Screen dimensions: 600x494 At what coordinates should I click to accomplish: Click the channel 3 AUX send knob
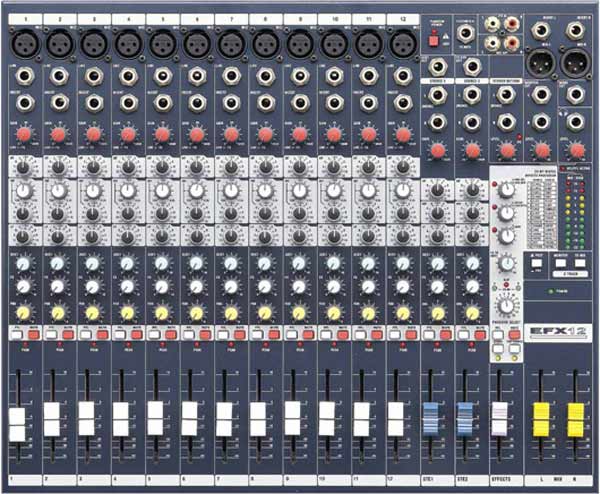coord(93,264)
